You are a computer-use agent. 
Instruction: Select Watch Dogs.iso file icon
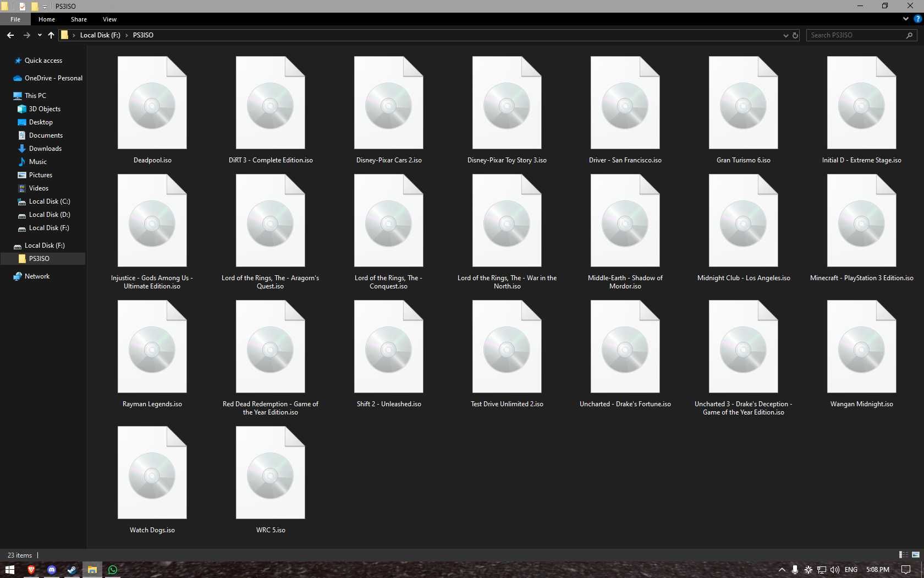pyautogui.click(x=152, y=472)
